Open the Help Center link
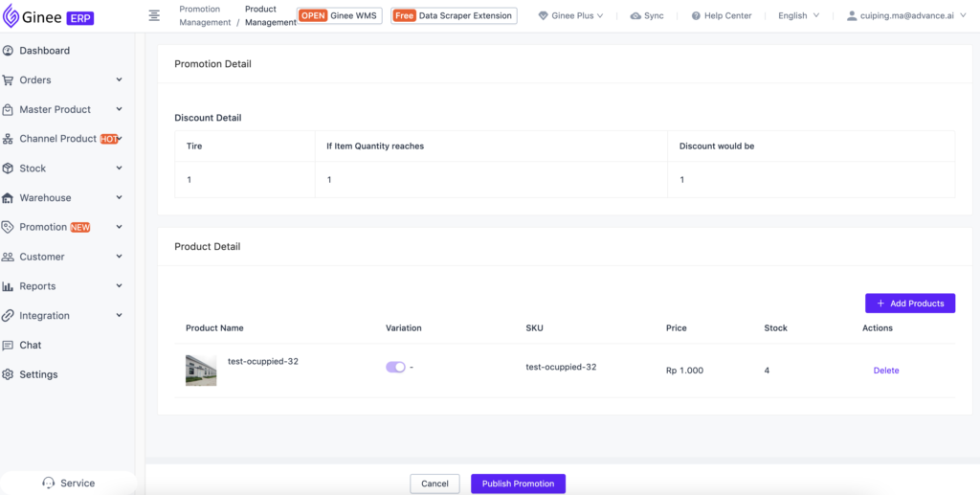 722,15
